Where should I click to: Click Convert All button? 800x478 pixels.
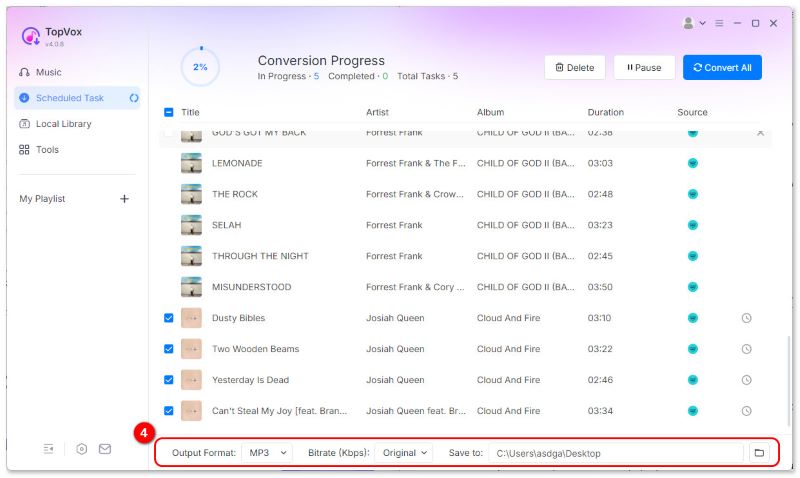tap(722, 67)
